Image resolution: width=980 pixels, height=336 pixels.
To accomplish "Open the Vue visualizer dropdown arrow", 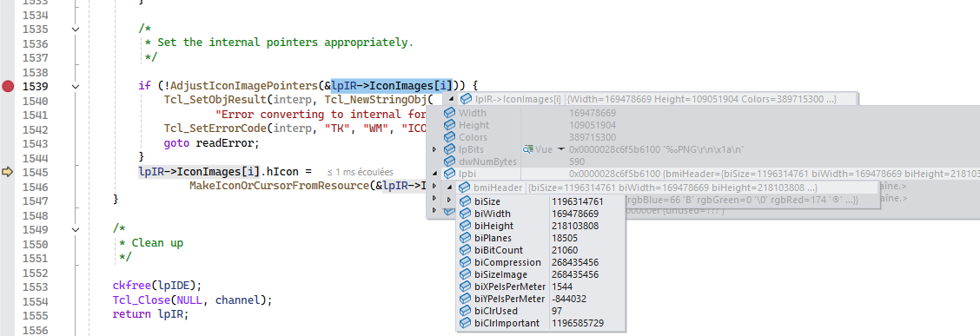I will click(x=561, y=149).
